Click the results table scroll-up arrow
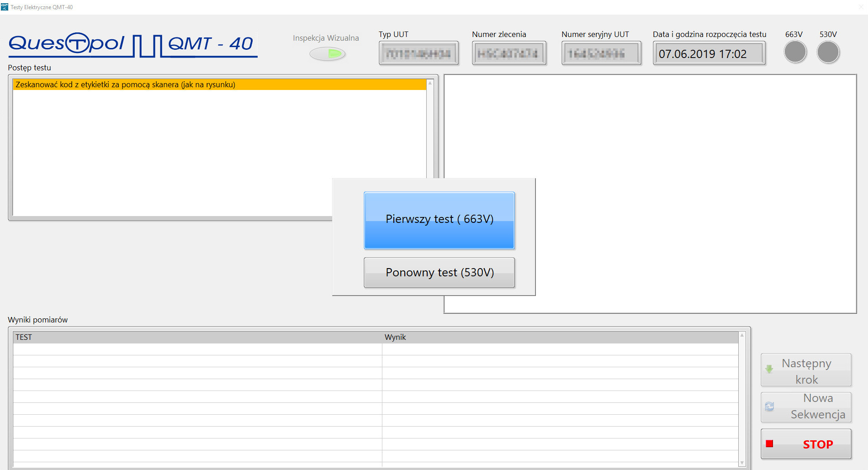868x470 pixels. point(742,335)
